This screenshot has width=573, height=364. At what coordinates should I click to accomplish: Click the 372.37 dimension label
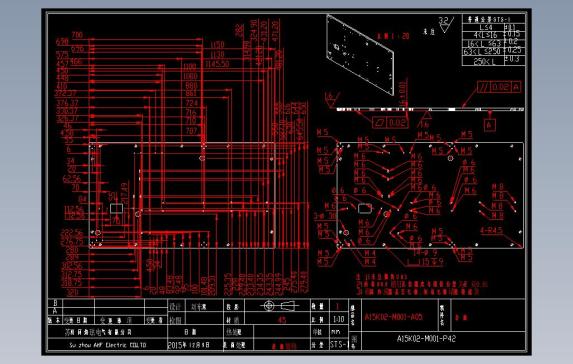click(x=66, y=94)
